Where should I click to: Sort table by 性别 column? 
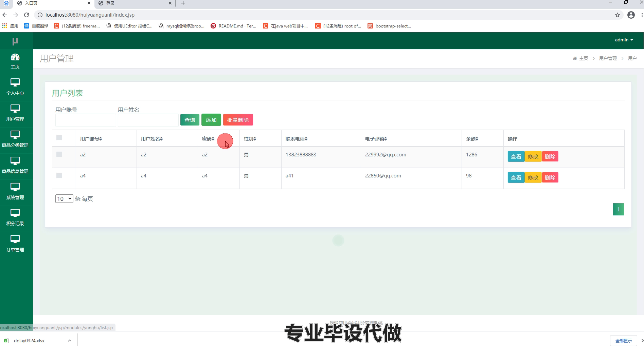click(250, 139)
